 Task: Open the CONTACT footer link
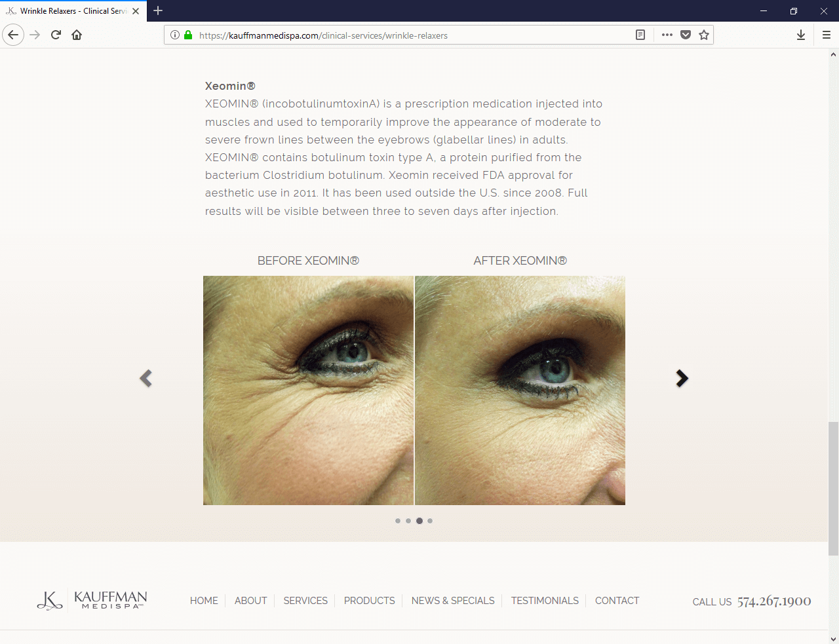coord(617,601)
